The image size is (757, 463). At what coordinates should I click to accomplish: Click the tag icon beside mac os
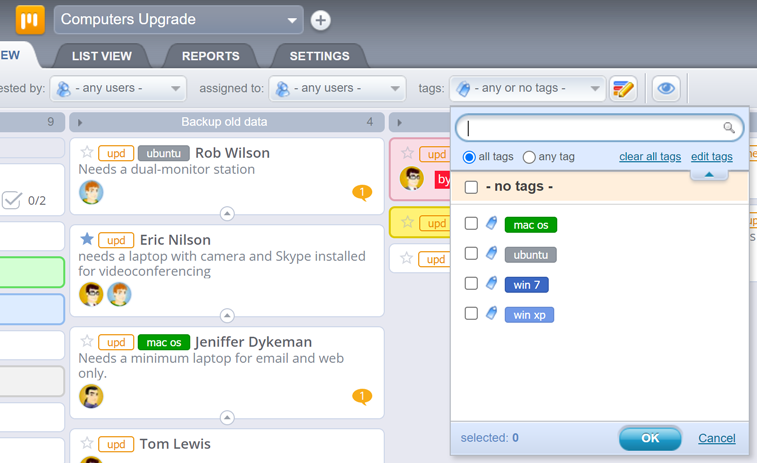(491, 223)
